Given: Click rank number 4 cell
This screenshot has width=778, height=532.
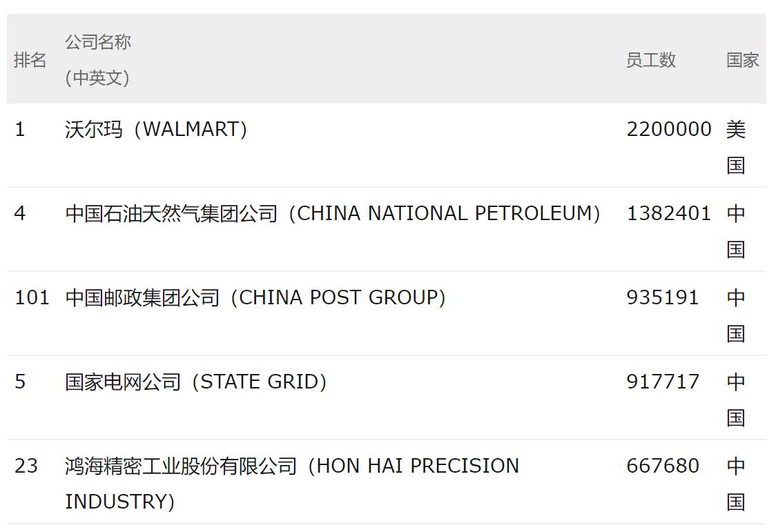Looking at the screenshot, I should point(20,214).
